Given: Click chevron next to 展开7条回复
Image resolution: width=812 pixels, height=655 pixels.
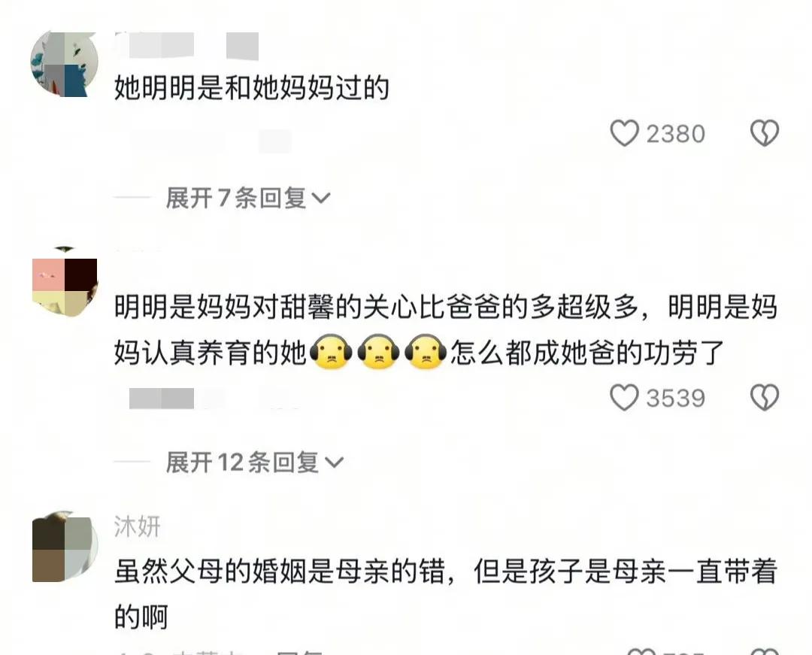Looking at the screenshot, I should (x=320, y=199).
